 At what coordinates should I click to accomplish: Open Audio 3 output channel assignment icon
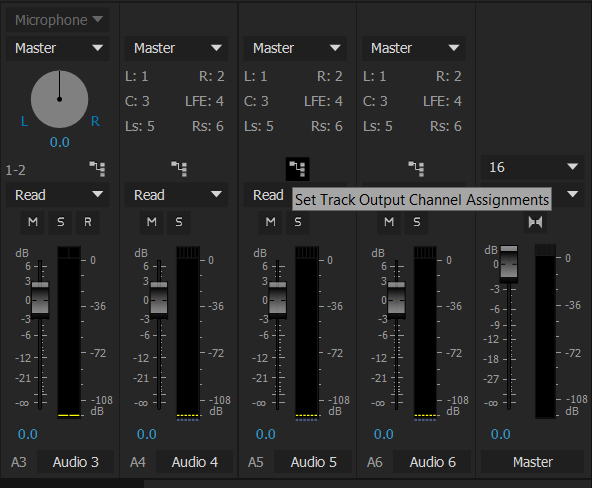98,169
